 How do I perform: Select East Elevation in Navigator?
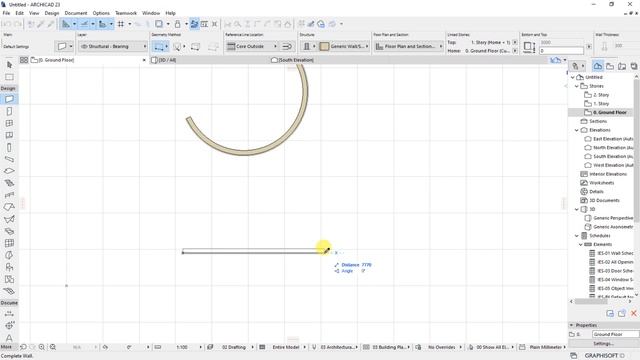tap(613, 139)
